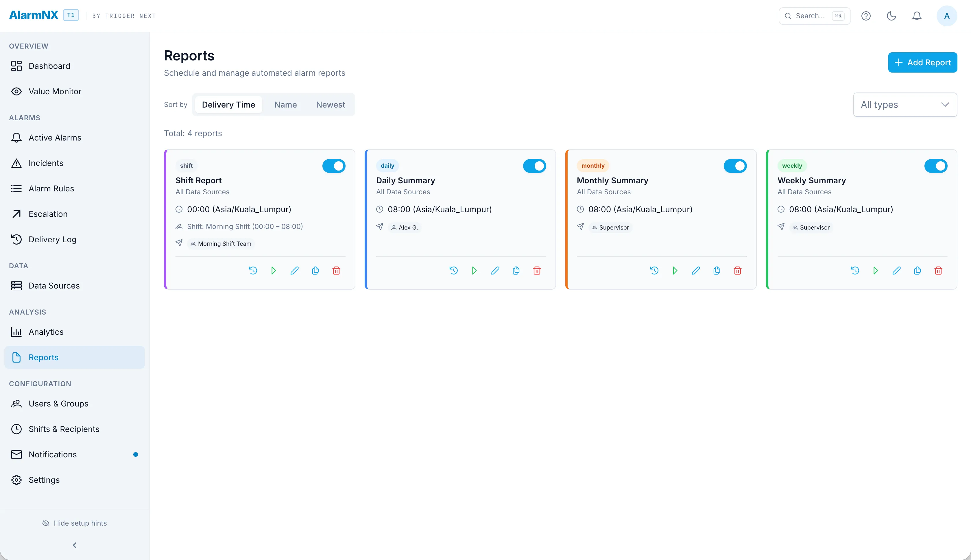Duplicate the Monthly Summary report

(717, 271)
